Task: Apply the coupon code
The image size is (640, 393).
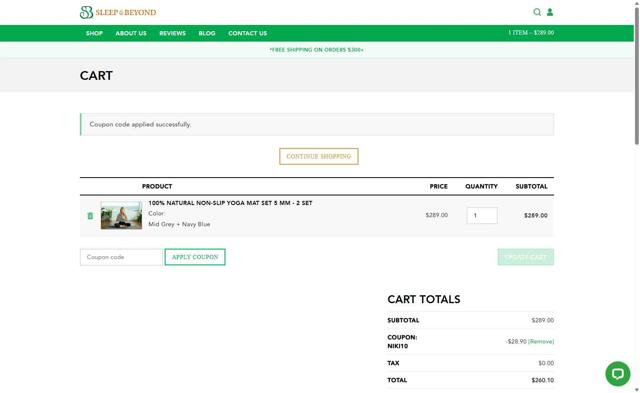Action: [x=195, y=257]
